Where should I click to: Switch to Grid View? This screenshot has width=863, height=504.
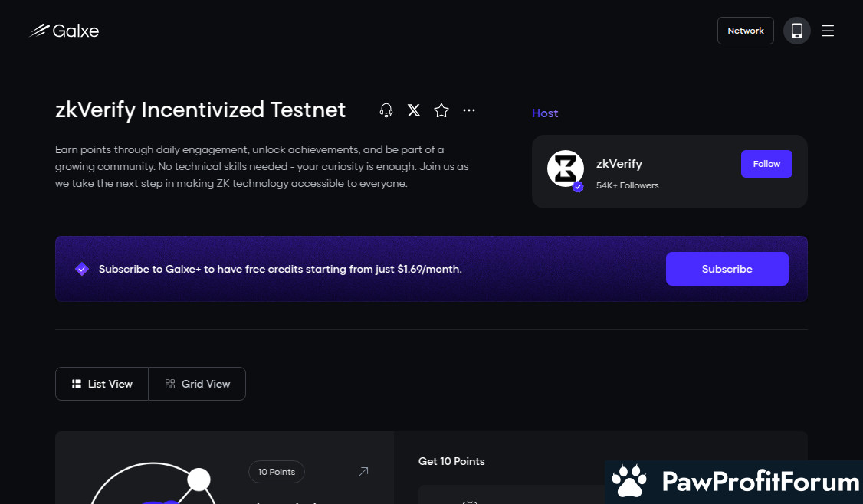point(197,384)
